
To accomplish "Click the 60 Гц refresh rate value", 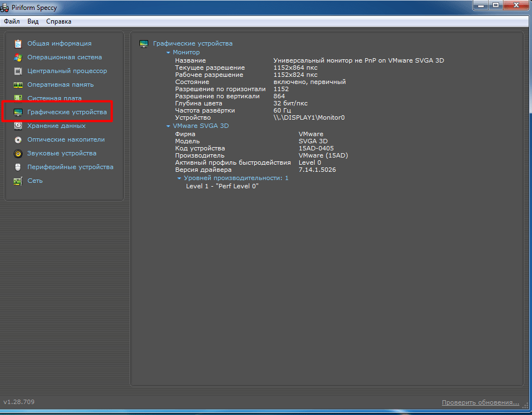I will coord(282,110).
